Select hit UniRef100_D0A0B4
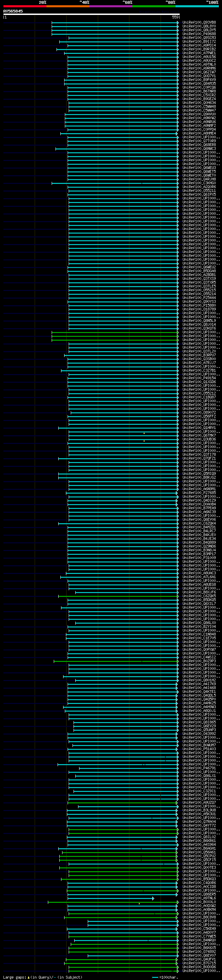 199,504
